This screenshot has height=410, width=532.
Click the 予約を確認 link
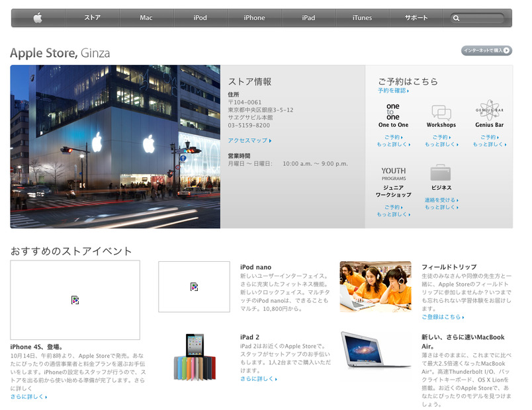tap(393, 91)
